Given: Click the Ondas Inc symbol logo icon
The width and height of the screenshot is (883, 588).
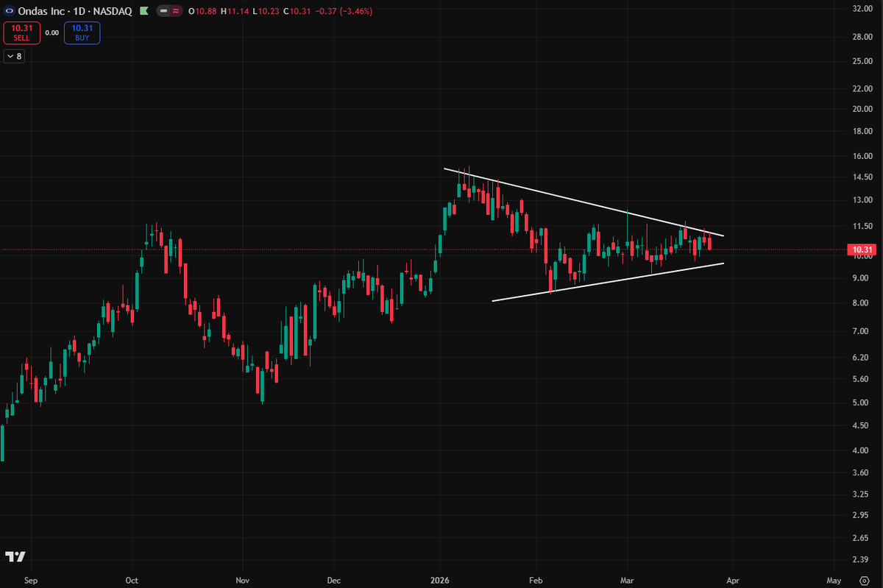Looking at the screenshot, I should point(9,12).
